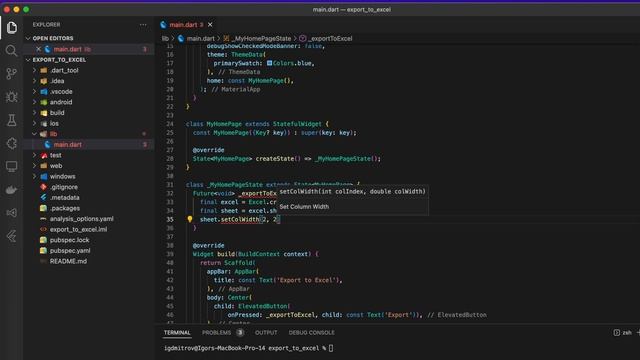Image resolution: width=640 pixels, height=360 pixels.
Task: Expand the ios folder
Action: [x=34, y=123]
